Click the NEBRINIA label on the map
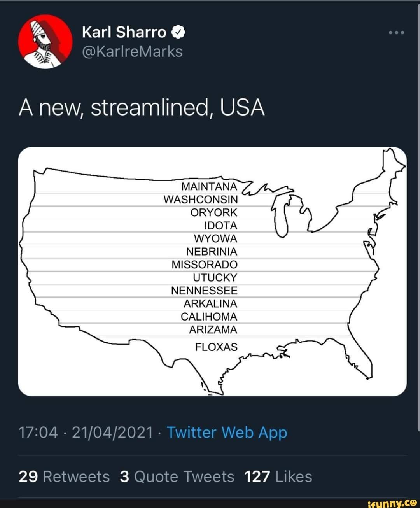 click(212, 252)
